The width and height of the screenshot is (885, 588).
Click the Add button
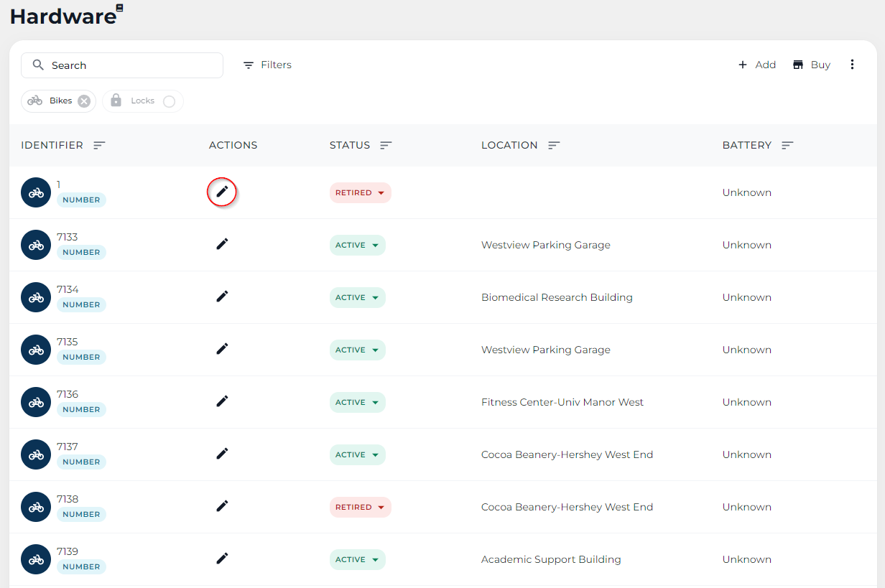pyautogui.click(x=757, y=65)
